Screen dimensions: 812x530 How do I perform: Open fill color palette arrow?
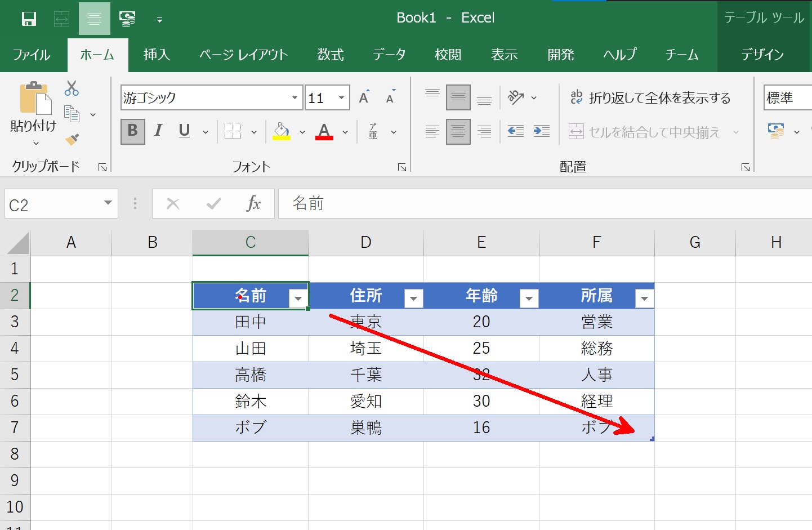tap(302, 132)
